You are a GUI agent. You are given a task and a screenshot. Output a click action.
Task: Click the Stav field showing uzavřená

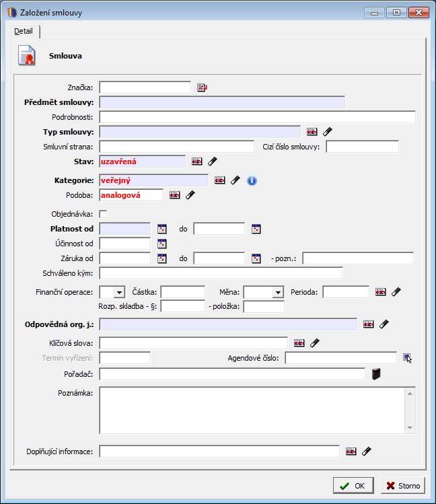tap(143, 161)
